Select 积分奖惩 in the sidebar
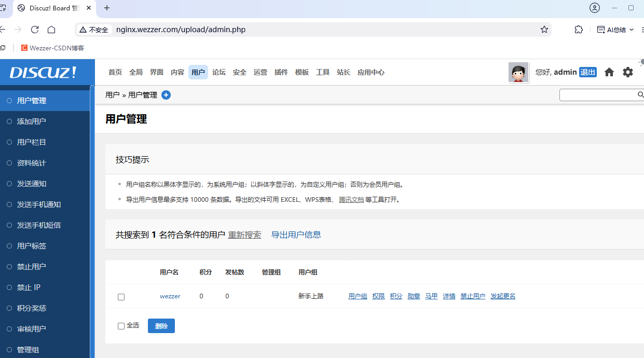Screen dimensions: 644x358 (45, 308)
